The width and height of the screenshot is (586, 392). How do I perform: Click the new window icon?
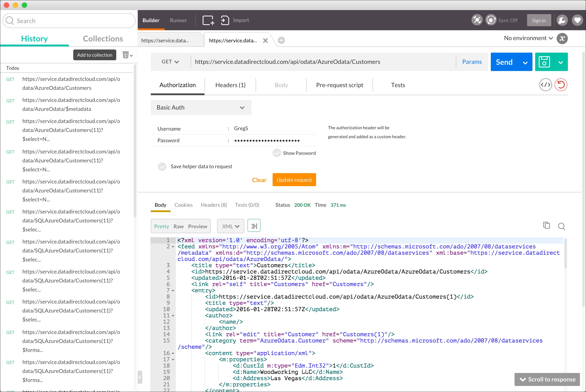pyautogui.click(x=208, y=20)
